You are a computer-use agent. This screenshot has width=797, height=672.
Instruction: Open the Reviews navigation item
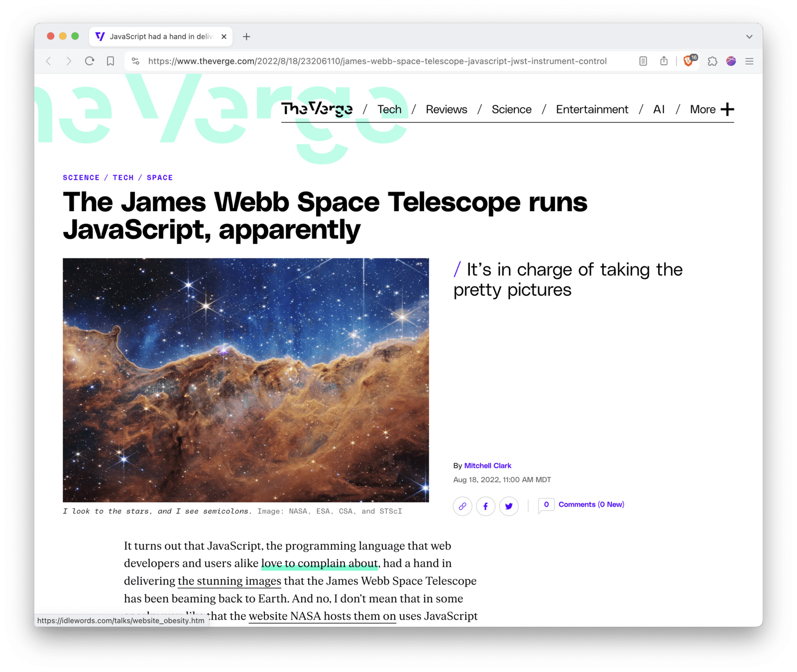click(x=447, y=110)
